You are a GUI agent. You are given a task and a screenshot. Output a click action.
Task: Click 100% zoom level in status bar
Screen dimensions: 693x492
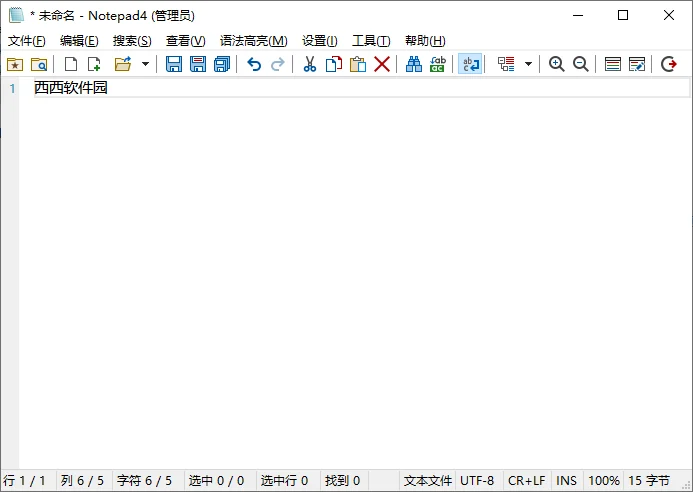point(604,481)
